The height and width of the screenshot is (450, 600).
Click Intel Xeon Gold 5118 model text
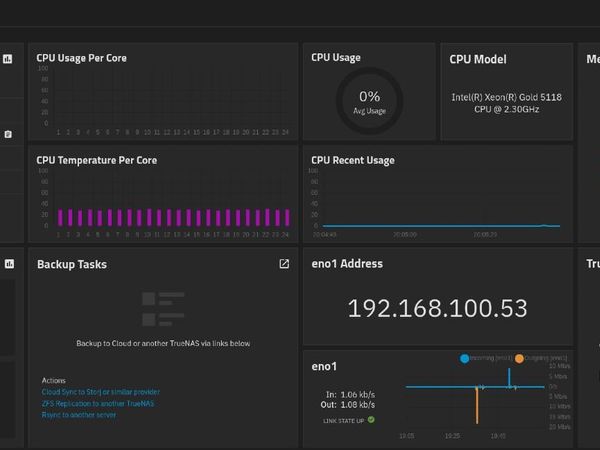(x=506, y=103)
